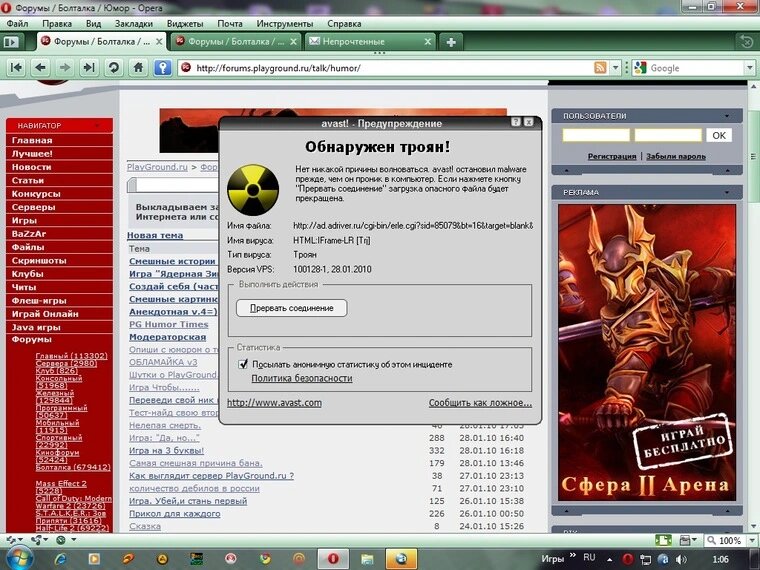Click Сообщить как ложное link

click(480, 402)
